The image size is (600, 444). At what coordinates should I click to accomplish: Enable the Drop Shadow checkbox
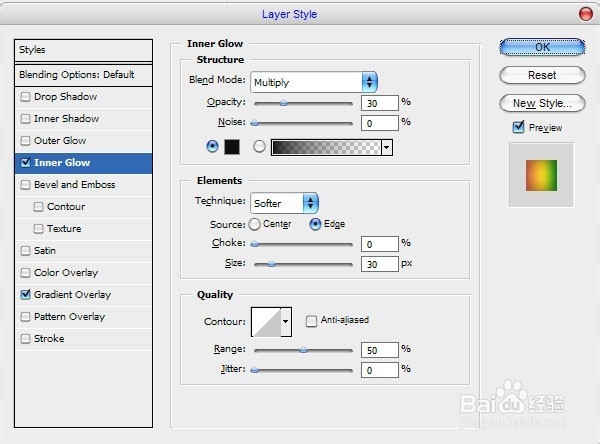[25, 96]
